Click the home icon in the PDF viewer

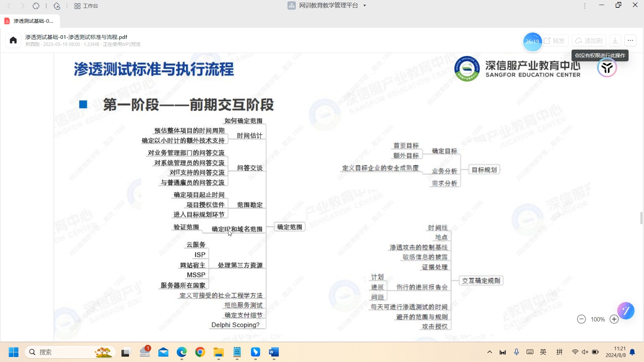[13, 40]
